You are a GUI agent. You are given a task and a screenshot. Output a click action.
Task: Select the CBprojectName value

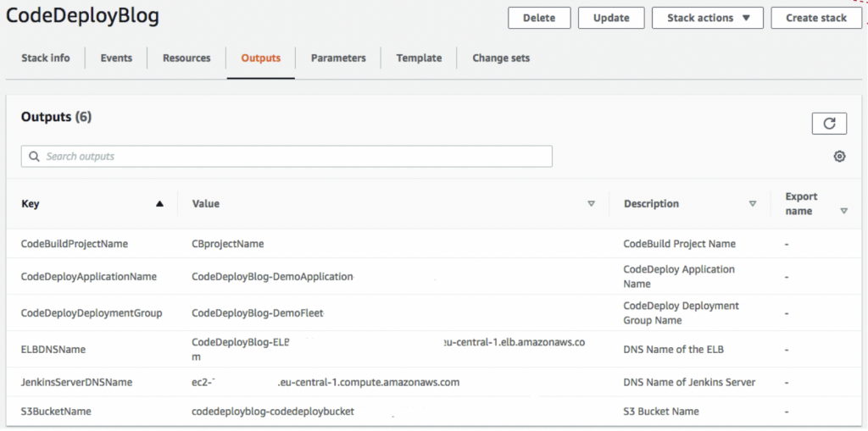point(227,243)
